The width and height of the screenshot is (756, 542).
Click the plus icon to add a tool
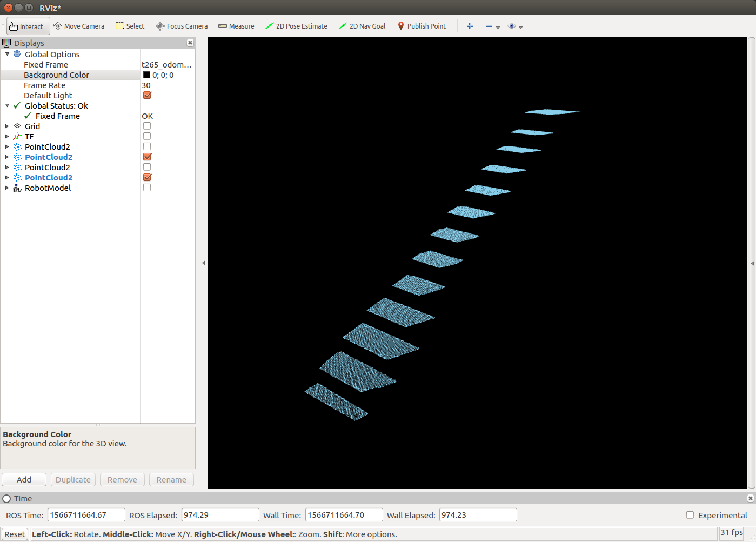470,26
